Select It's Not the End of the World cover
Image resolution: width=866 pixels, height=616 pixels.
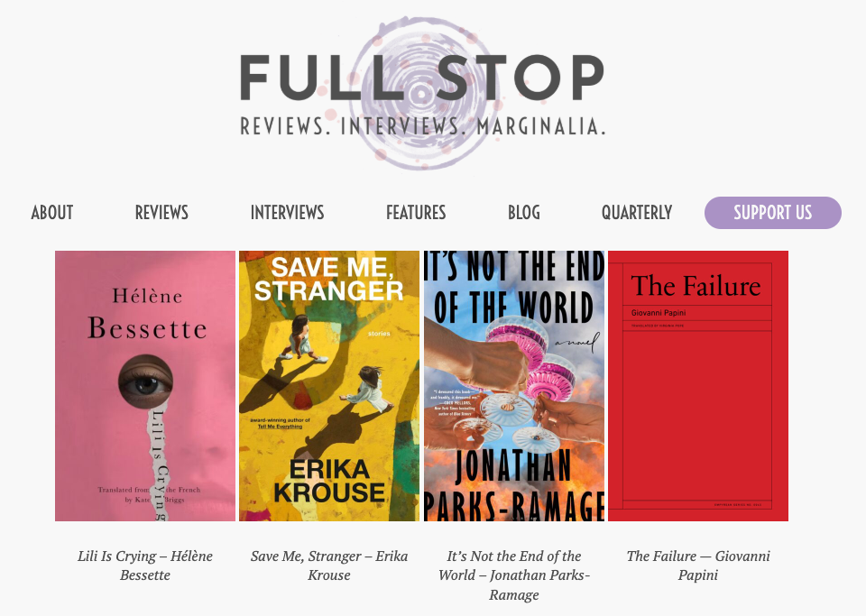[514, 386]
